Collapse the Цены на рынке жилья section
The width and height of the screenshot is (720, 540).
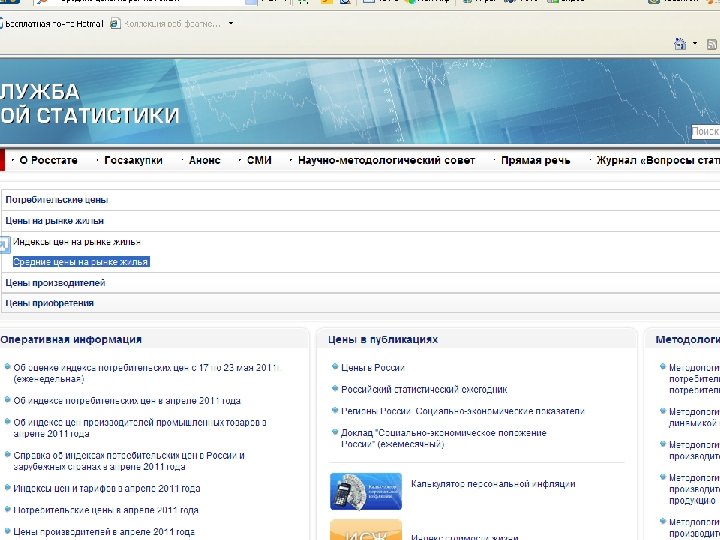[x=55, y=221]
